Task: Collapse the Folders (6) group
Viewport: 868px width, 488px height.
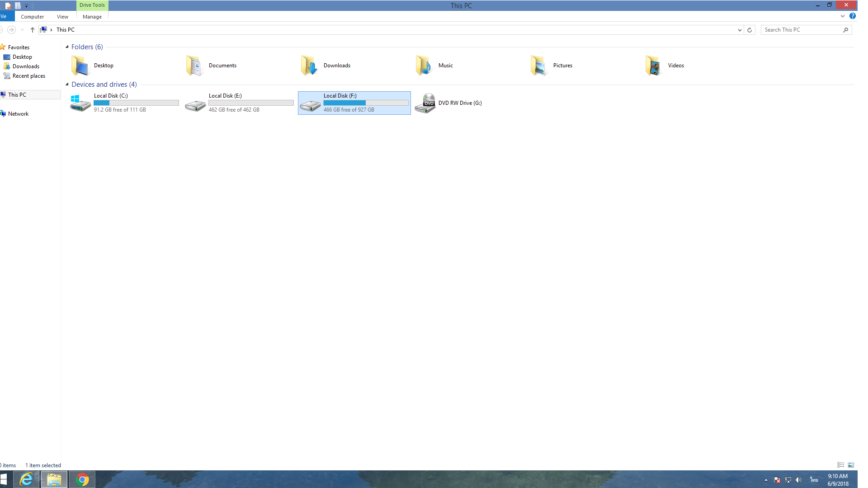Action: tap(67, 47)
